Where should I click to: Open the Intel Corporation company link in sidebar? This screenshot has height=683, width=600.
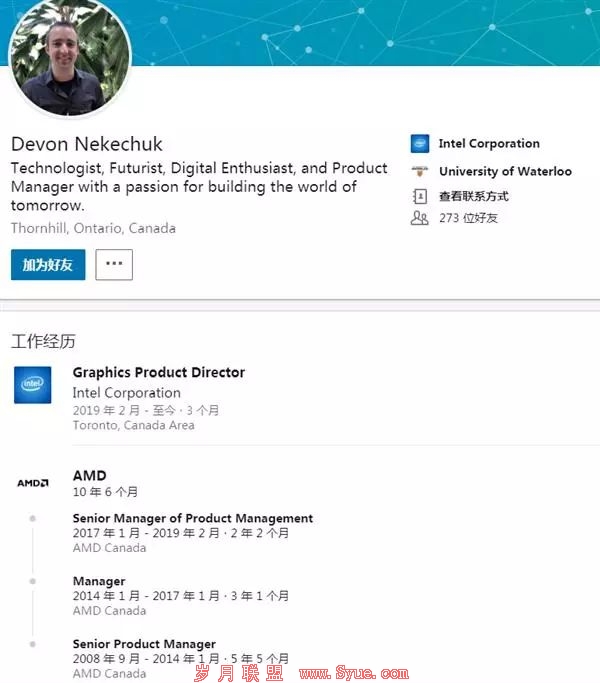(489, 143)
